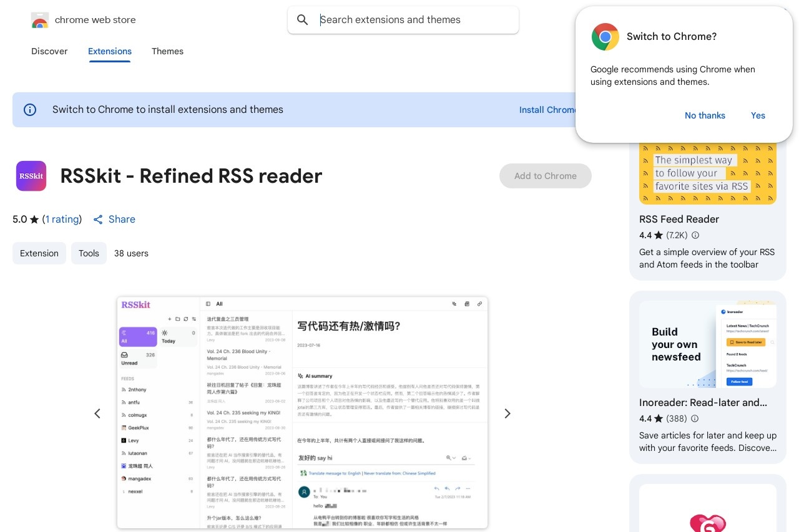Click the 38 users text
The width and height of the screenshot is (799, 532).
[x=131, y=253]
